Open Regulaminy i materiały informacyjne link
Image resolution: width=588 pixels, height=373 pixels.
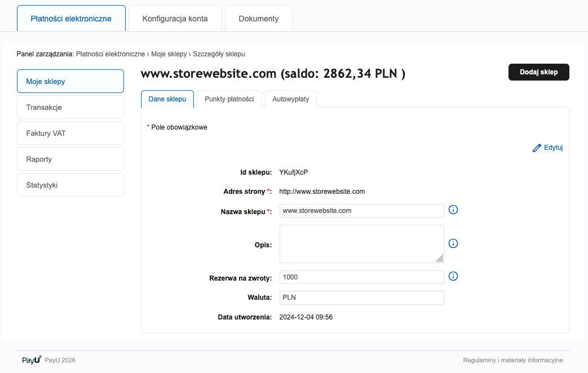[x=512, y=359]
